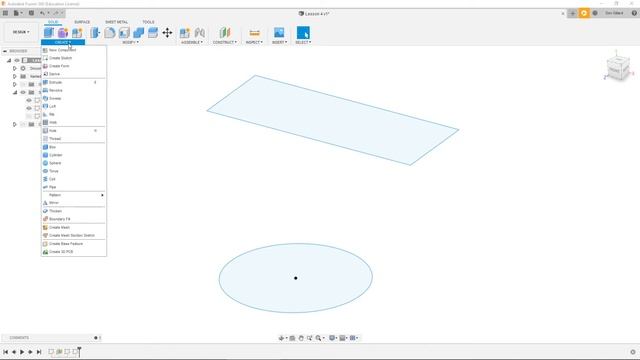
Task: Click the Combine toolbar icon
Action: click(x=138, y=32)
